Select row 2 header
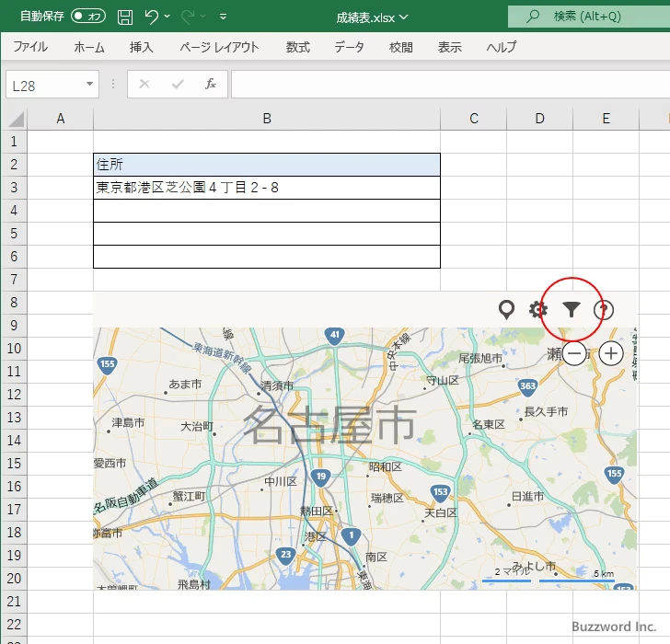 (x=14, y=165)
